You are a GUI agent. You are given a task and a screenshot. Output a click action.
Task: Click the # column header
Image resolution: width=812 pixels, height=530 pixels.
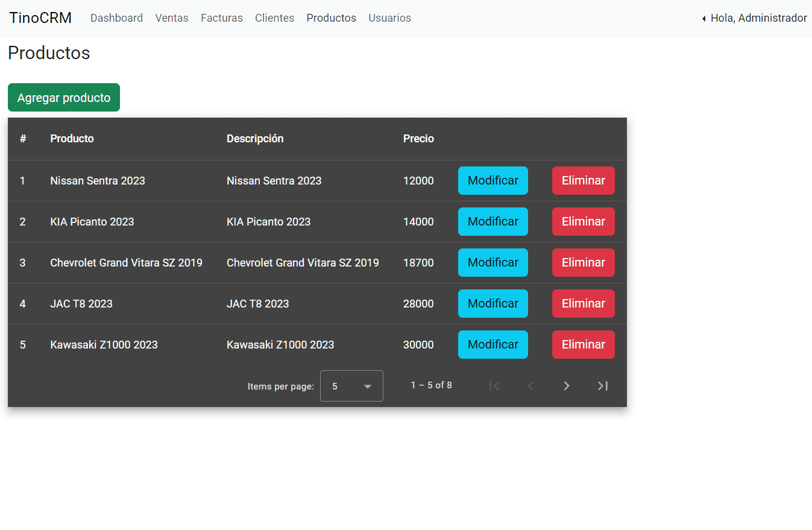pos(23,139)
